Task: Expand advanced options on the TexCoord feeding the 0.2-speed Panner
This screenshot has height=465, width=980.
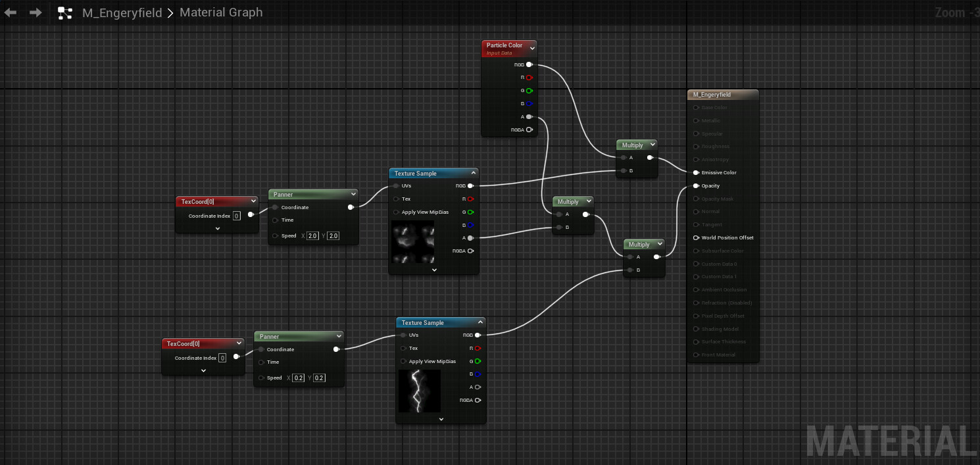Action: (x=203, y=370)
